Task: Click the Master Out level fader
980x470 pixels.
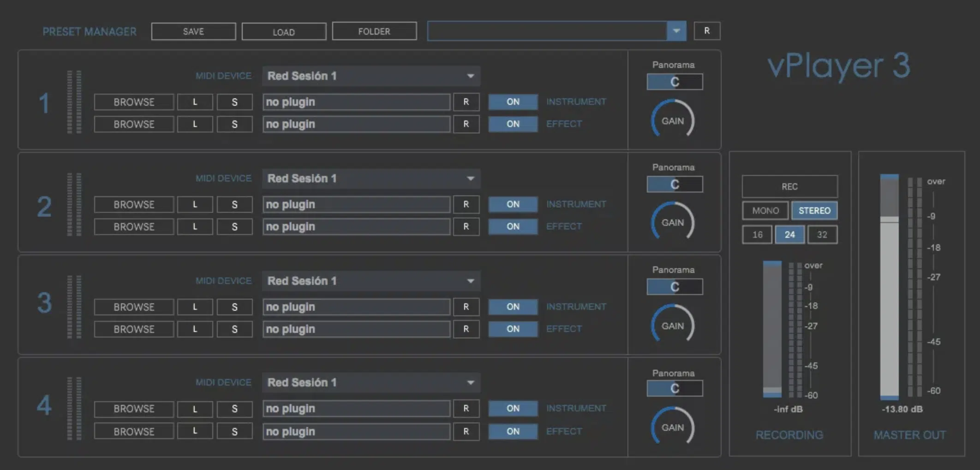Action: 889,287
